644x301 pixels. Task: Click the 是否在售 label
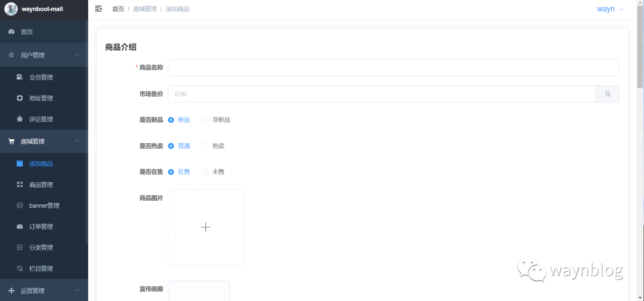click(x=151, y=172)
